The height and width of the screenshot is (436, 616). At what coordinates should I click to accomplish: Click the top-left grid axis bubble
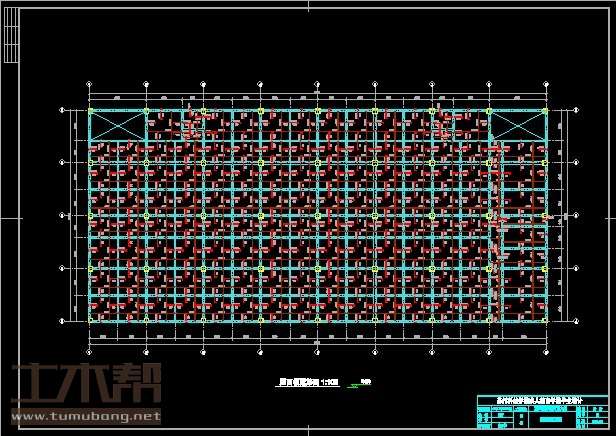pyautogui.click(x=90, y=84)
